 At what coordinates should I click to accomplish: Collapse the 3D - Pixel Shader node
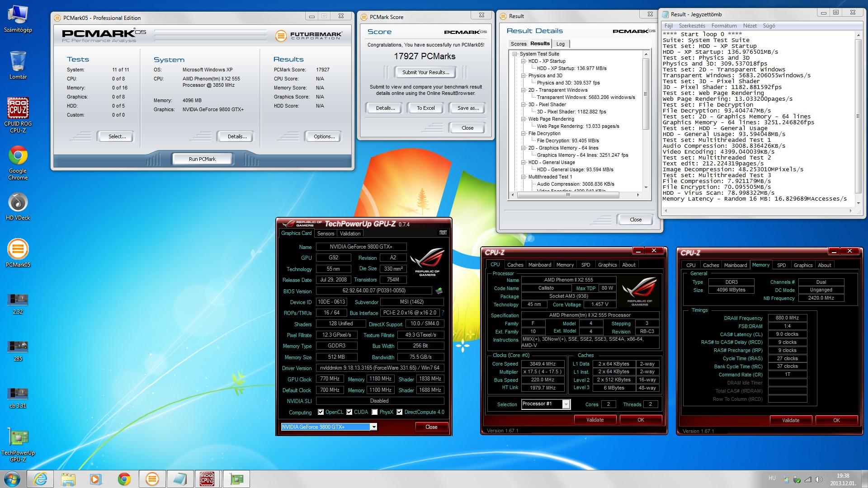(x=523, y=104)
